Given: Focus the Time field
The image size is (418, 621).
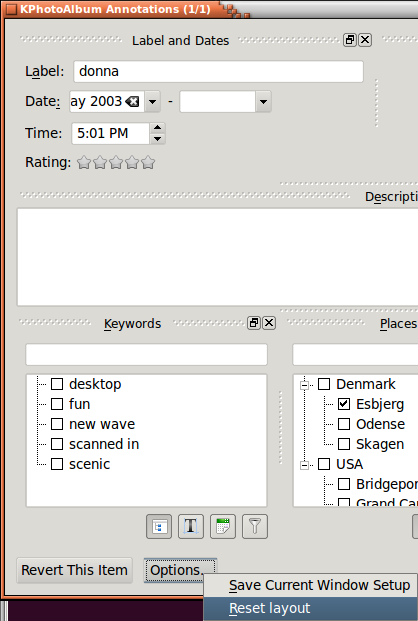Looking at the screenshot, I should click(x=111, y=133).
